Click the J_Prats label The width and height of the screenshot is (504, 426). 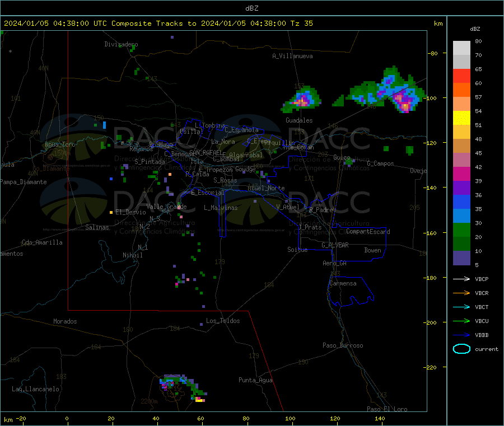point(310,227)
